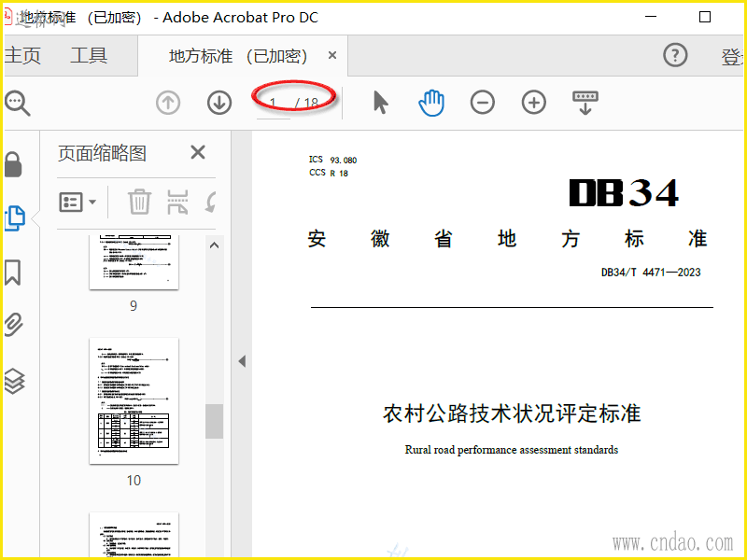747x560 pixels.
Task: Click the delete pages trash icon
Action: point(139,203)
